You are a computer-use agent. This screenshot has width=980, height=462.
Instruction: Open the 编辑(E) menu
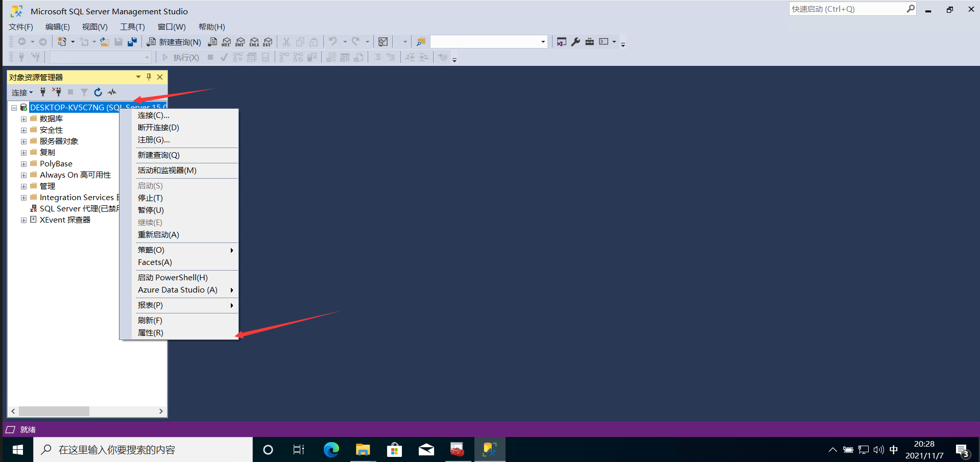[58, 27]
